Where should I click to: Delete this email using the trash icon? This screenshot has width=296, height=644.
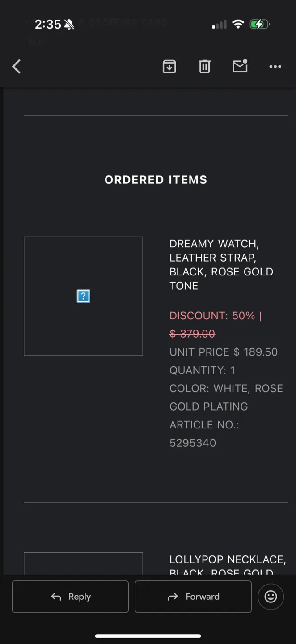click(204, 66)
